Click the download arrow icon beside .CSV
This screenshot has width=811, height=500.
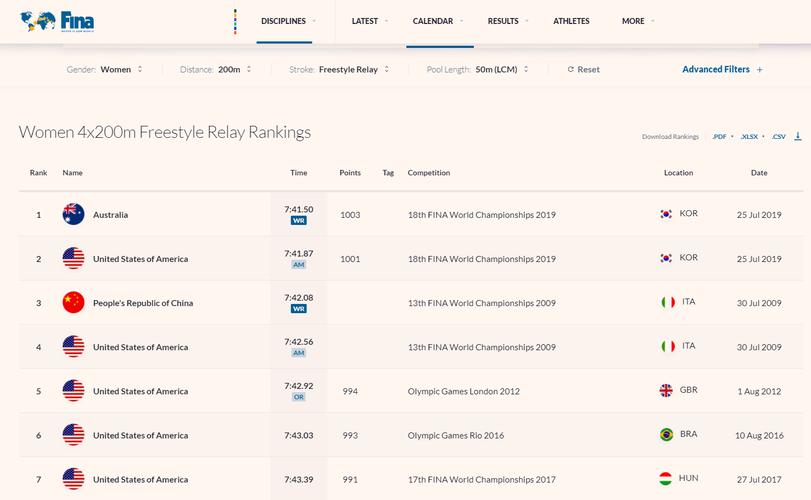click(x=798, y=136)
